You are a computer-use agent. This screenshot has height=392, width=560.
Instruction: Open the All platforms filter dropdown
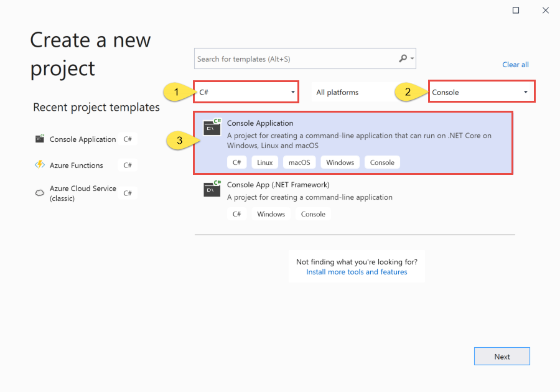(x=352, y=92)
